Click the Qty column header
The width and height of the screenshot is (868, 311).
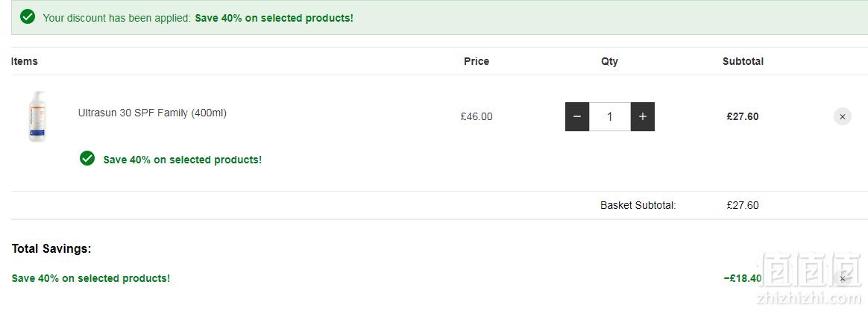coord(609,61)
